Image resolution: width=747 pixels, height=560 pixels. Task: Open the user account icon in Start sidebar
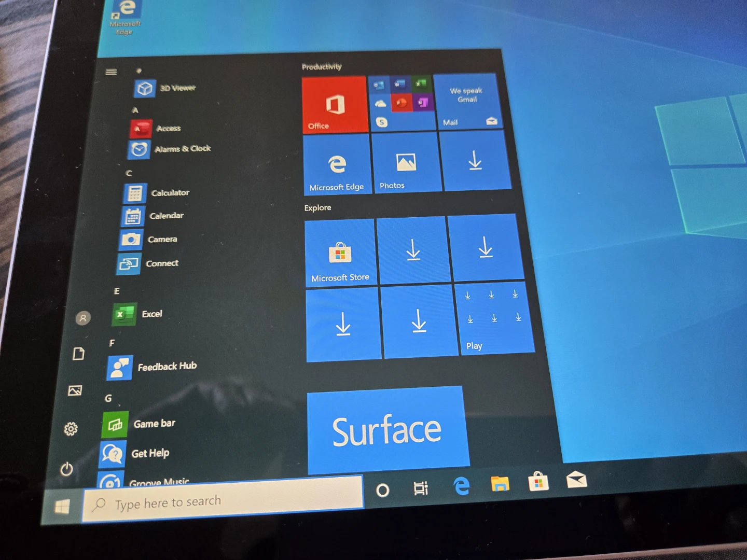coord(83,318)
